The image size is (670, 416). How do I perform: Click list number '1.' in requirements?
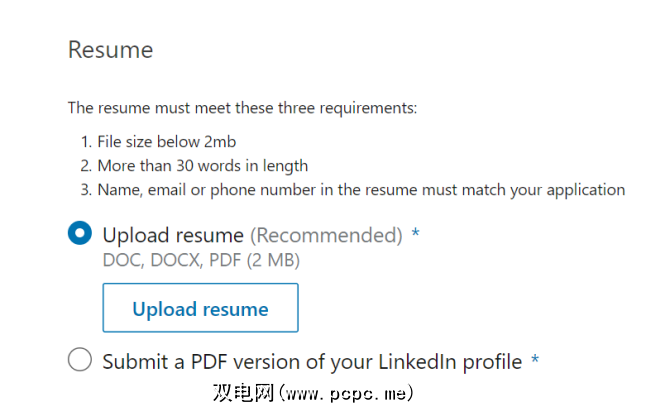84,141
